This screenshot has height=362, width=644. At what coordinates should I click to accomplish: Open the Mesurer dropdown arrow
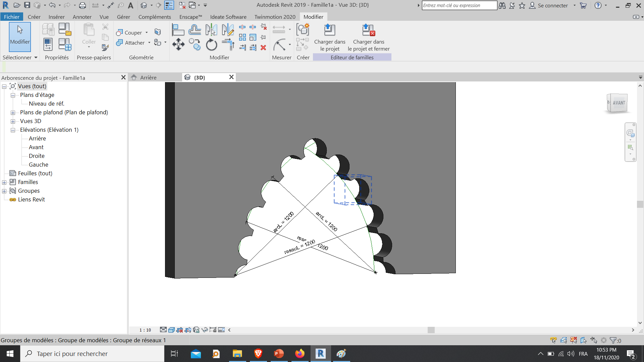coord(289,29)
